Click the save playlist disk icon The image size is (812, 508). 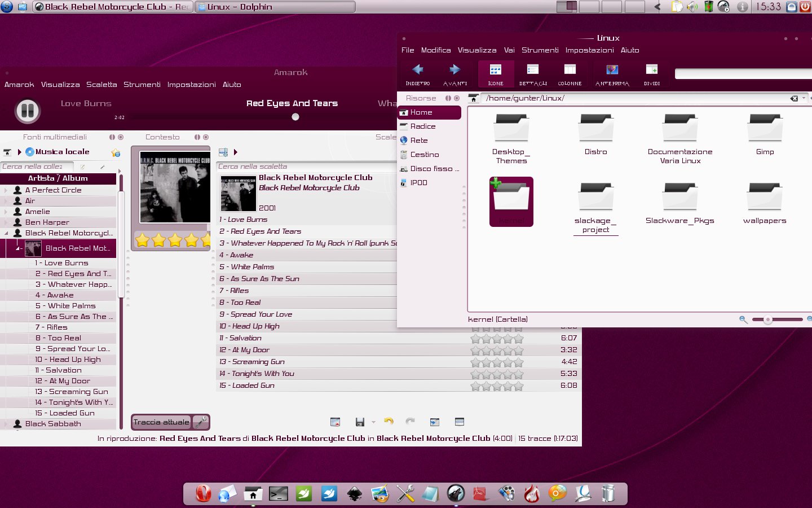point(360,422)
